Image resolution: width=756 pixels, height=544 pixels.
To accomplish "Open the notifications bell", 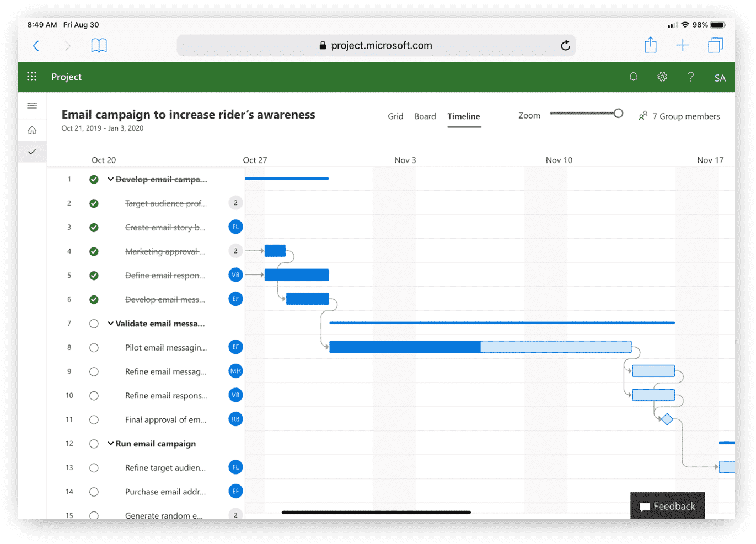I will (x=634, y=77).
